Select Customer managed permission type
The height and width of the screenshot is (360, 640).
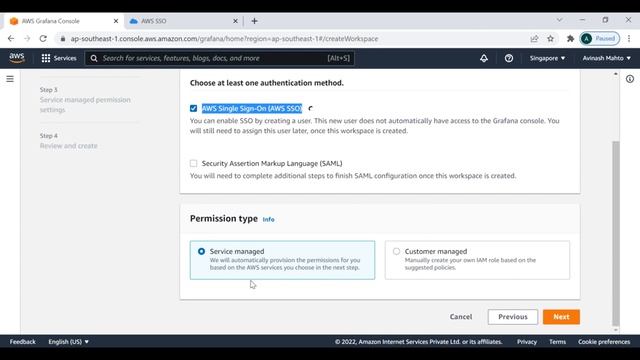pos(477,260)
